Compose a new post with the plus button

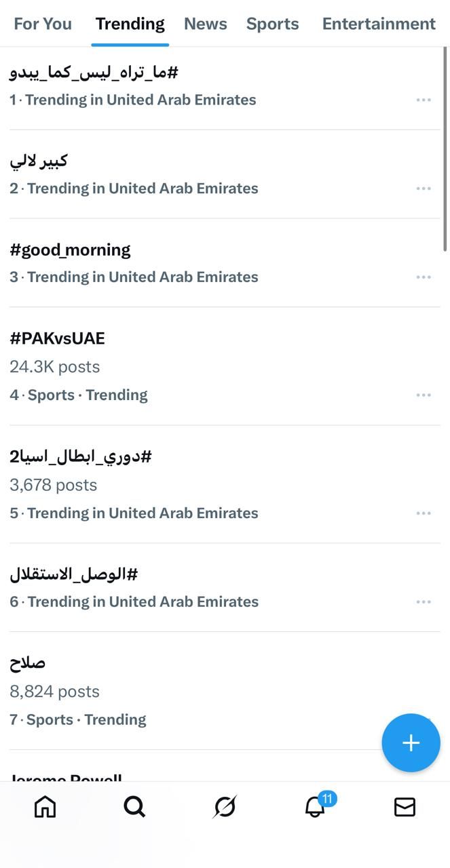pyautogui.click(x=411, y=743)
